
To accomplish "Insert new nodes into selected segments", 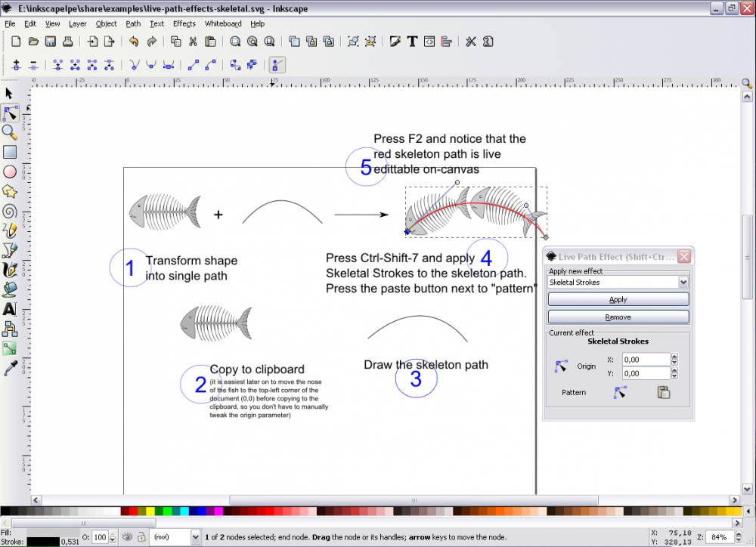I will pyautogui.click(x=17, y=65).
